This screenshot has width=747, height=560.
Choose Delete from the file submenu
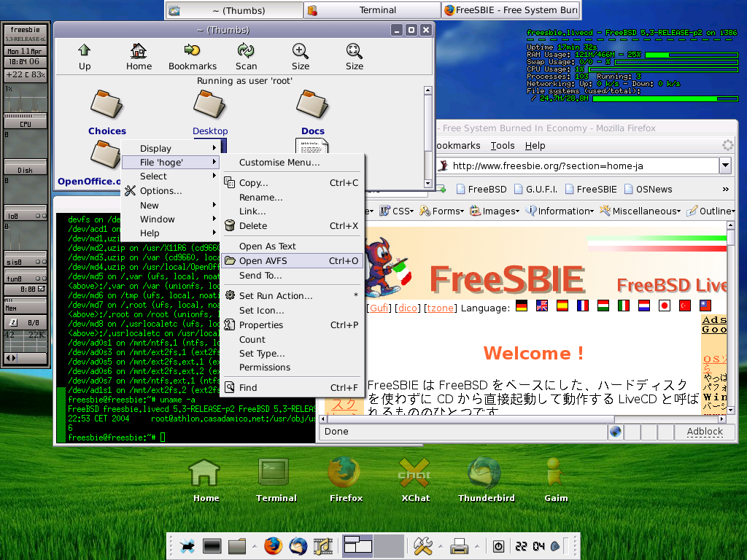point(292,226)
